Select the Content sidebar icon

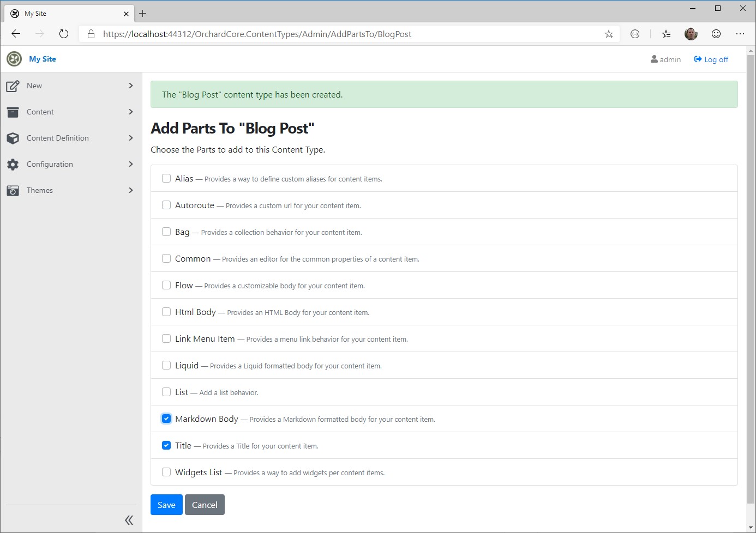[13, 112]
